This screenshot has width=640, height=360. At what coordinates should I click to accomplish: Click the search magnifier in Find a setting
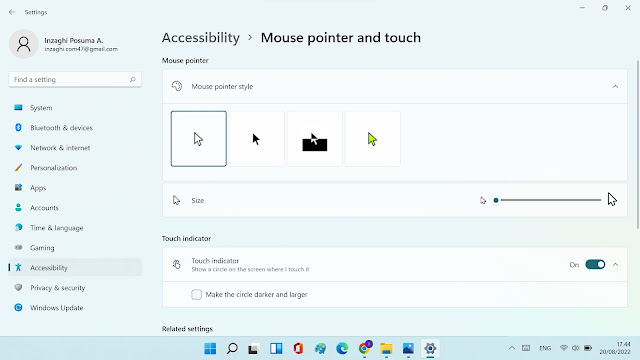coord(133,80)
